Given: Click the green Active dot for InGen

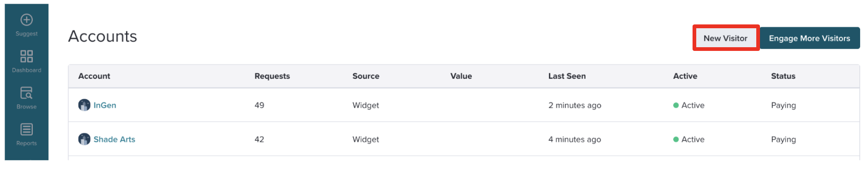Looking at the screenshot, I should (x=676, y=106).
